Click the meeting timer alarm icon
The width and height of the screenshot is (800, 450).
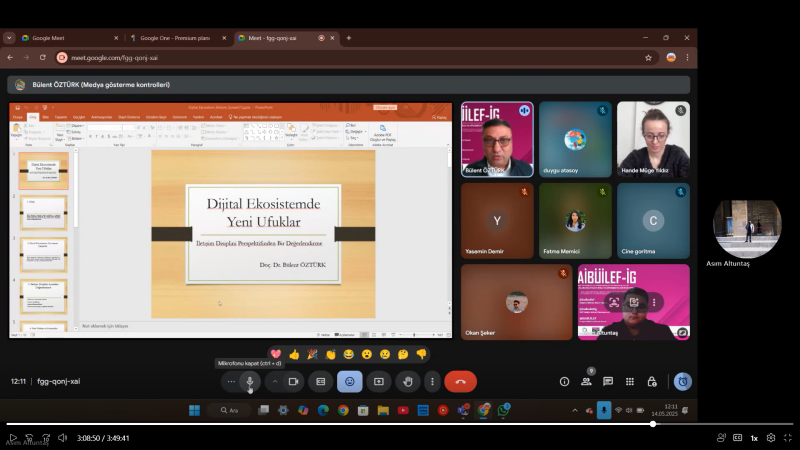point(683,382)
